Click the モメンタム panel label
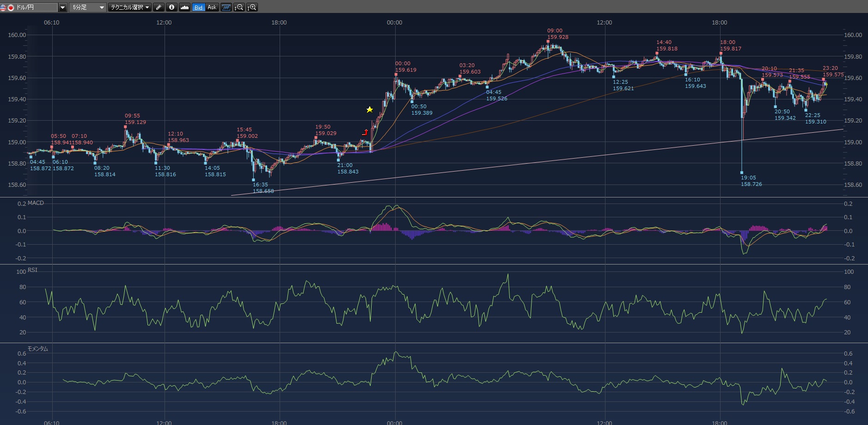This screenshot has width=868, height=425. point(38,349)
